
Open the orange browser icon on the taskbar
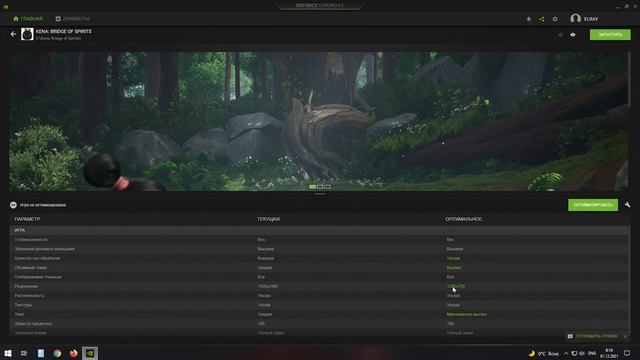coord(73,353)
